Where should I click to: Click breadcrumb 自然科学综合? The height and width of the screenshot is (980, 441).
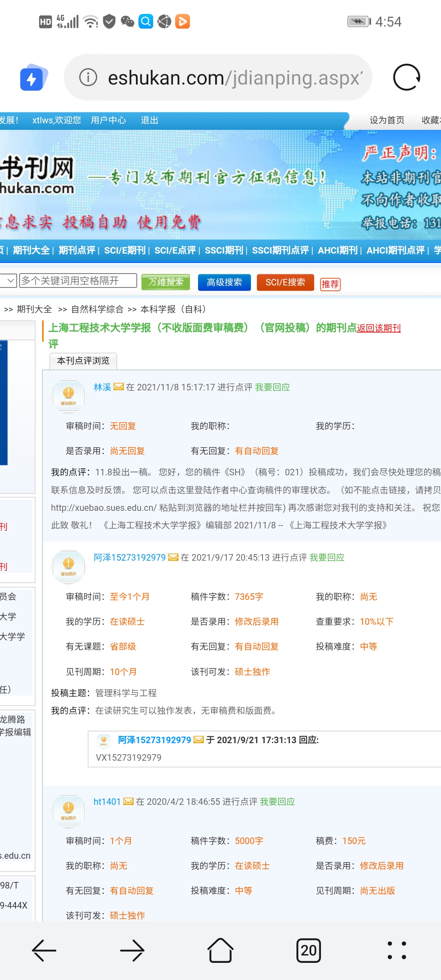click(x=97, y=309)
